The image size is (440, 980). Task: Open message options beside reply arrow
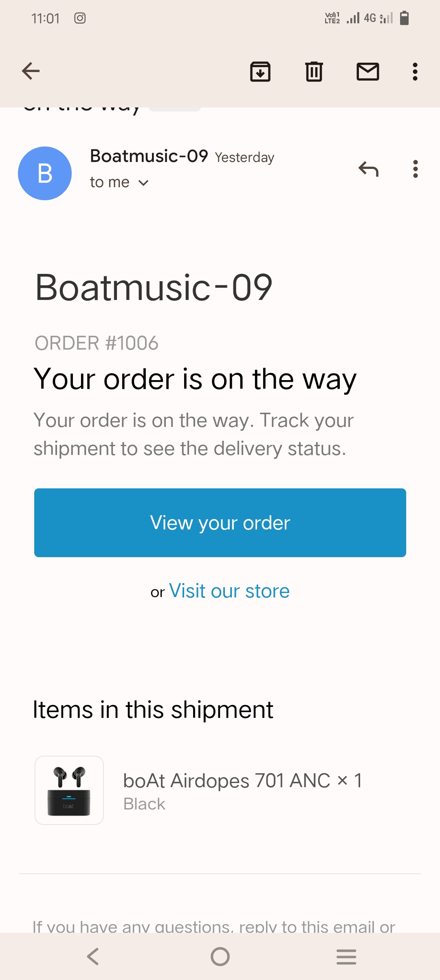[x=415, y=169]
